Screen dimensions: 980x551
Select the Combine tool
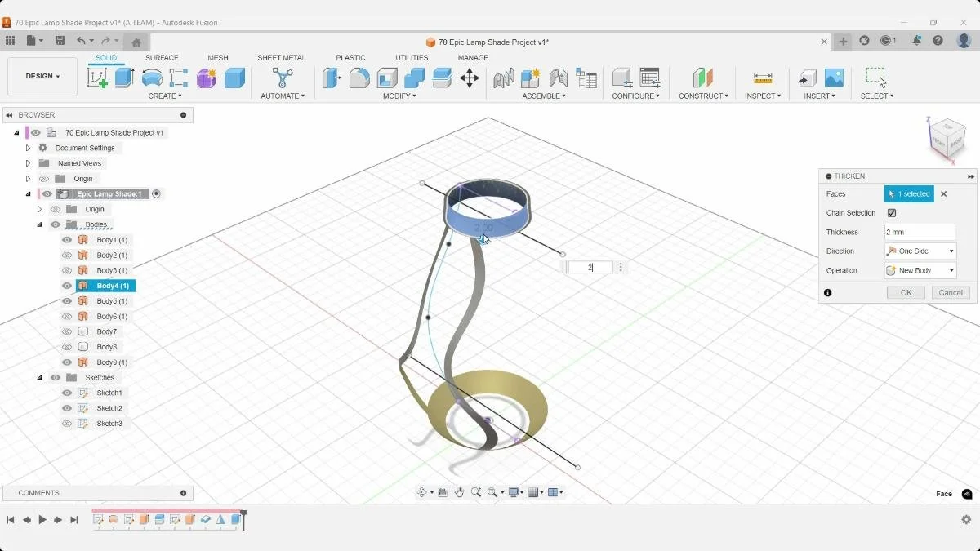pyautogui.click(x=415, y=78)
